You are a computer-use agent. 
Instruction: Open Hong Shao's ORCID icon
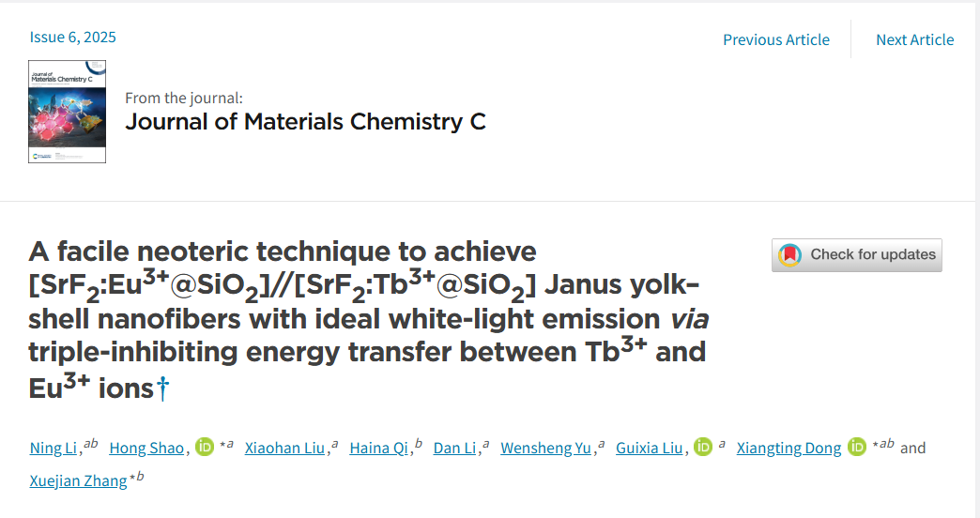tap(205, 447)
